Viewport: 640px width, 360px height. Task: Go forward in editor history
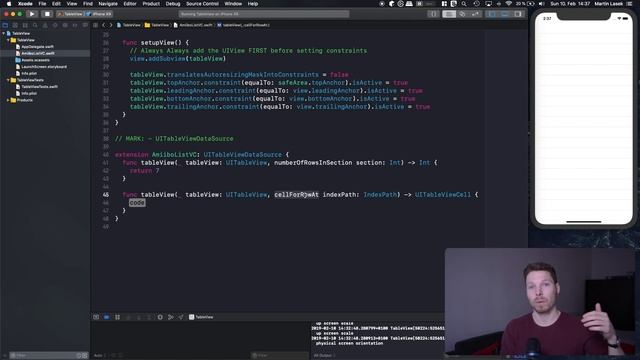[x=110, y=25]
